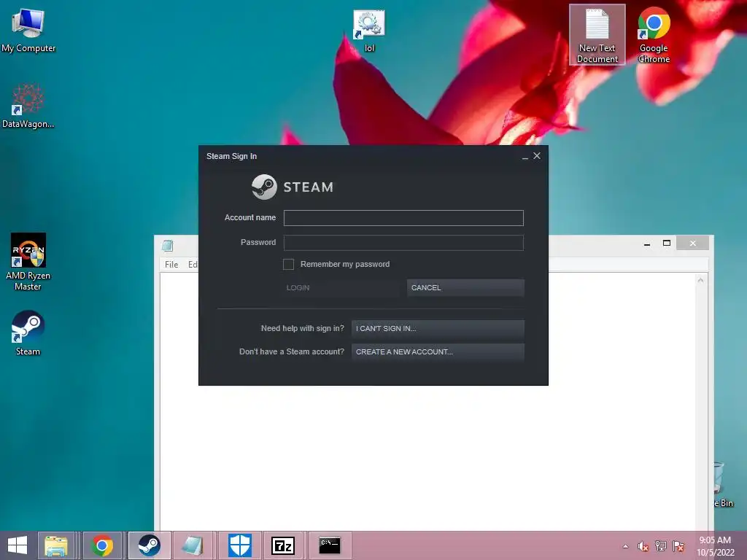Viewport: 747px width, 560px height.
Task: Open the Windows Start button
Action: [x=18, y=545]
